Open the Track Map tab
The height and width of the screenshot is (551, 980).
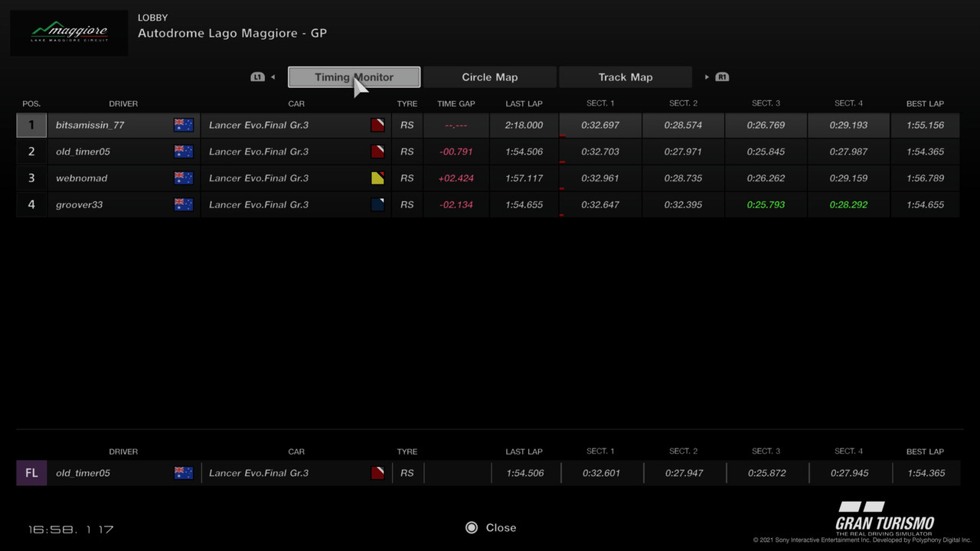pos(626,77)
